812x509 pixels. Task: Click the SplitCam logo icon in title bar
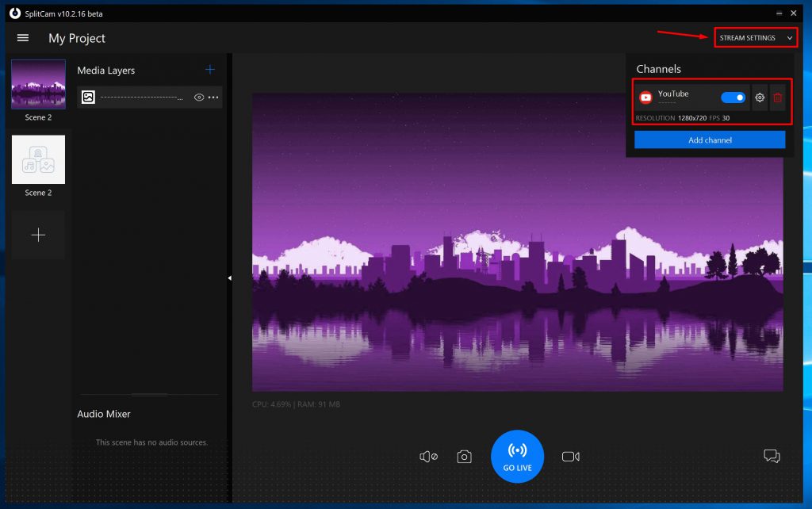pyautogui.click(x=15, y=13)
